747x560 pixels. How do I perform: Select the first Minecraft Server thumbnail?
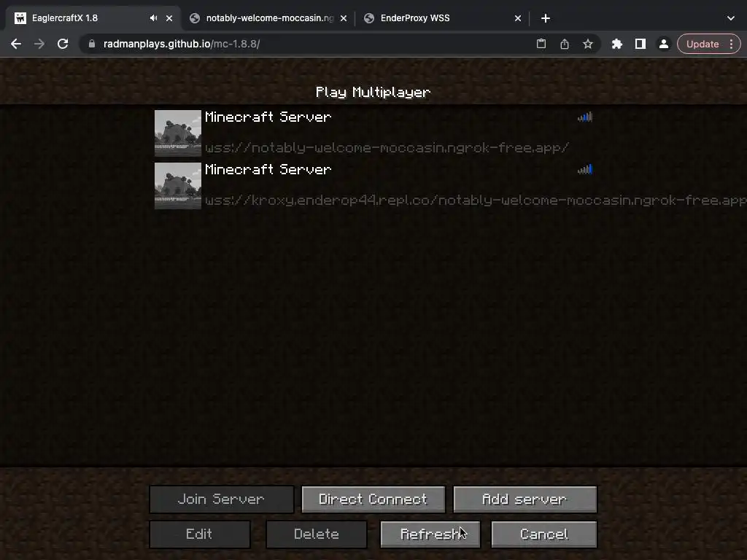pyautogui.click(x=178, y=133)
